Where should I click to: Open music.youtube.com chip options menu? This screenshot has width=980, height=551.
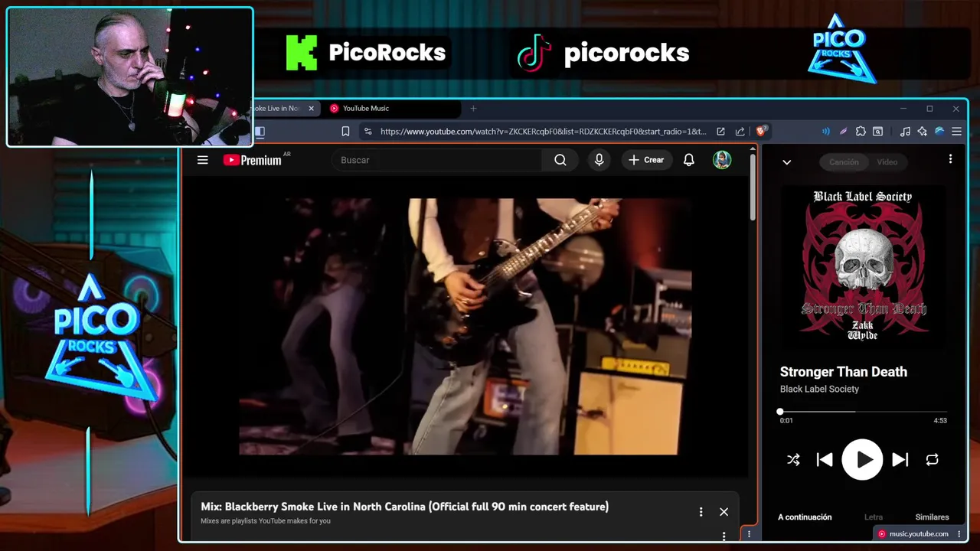(x=959, y=534)
